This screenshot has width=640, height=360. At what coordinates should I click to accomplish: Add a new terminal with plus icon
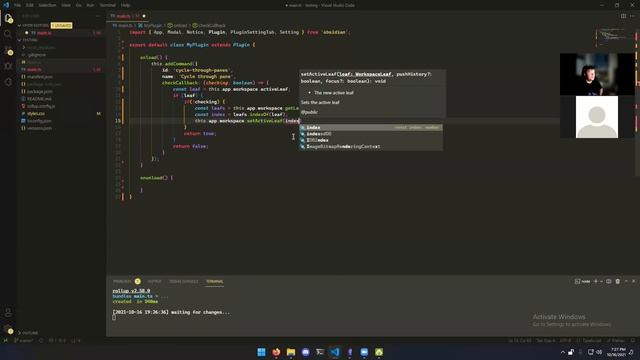[596, 281]
